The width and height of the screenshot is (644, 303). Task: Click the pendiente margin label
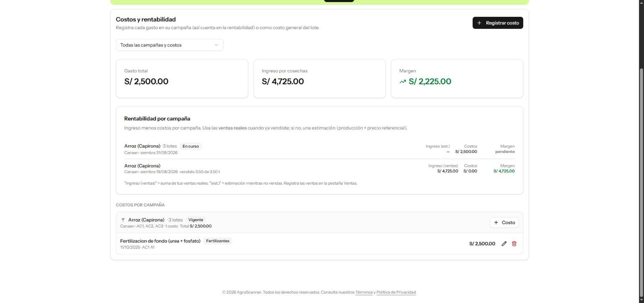[505, 152]
